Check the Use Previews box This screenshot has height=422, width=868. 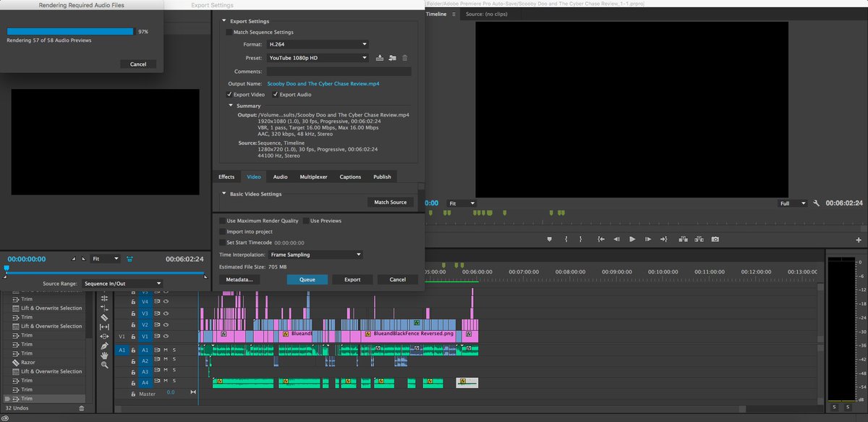(x=305, y=221)
